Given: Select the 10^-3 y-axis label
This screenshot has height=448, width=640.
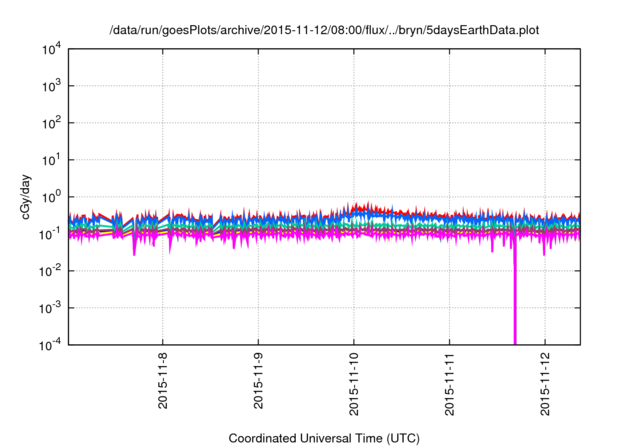Looking at the screenshot, I should pos(50,308).
